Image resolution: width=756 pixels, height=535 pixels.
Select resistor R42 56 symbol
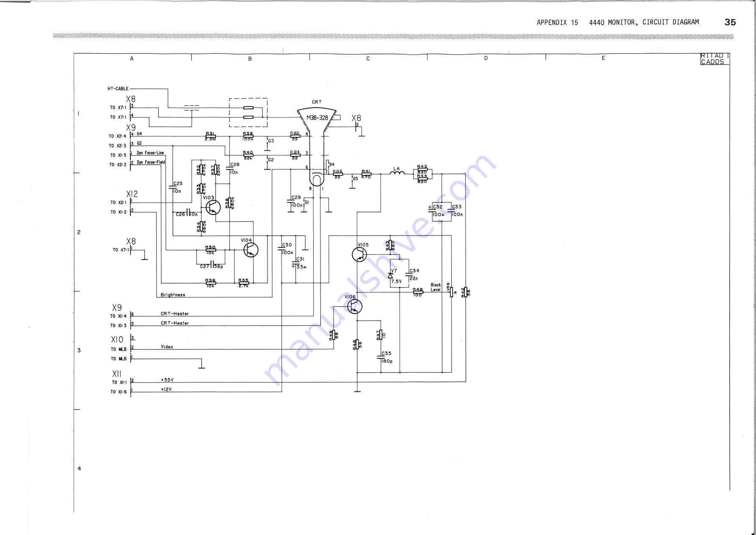point(466,292)
